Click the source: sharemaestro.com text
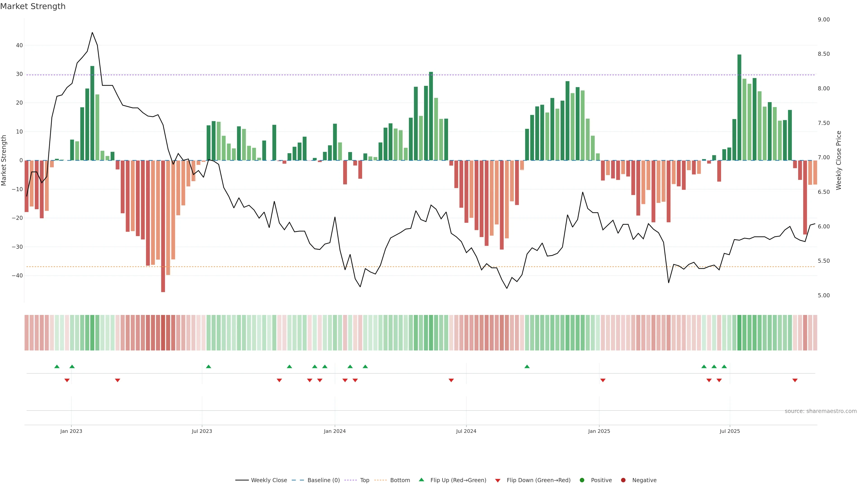This screenshot has width=868, height=488. coord(821,411)
